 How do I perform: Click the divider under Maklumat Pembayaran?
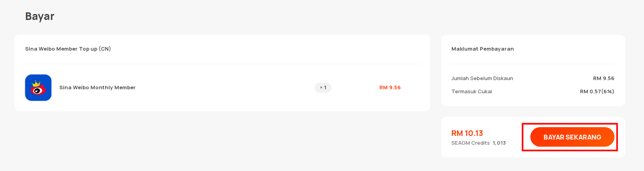tap(533, 64)
